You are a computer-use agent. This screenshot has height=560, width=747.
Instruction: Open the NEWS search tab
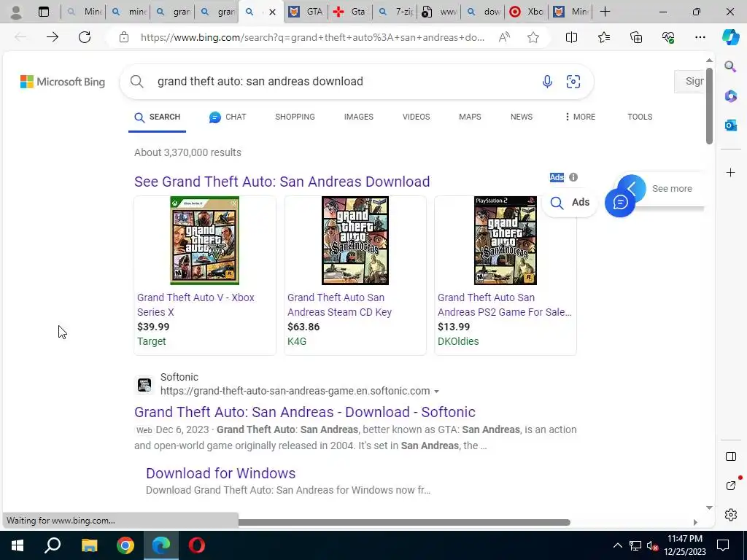(521, 117)
